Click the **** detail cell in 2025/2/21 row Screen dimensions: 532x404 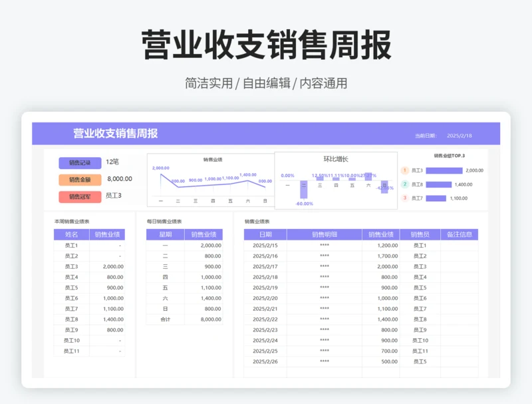point(325,309)
